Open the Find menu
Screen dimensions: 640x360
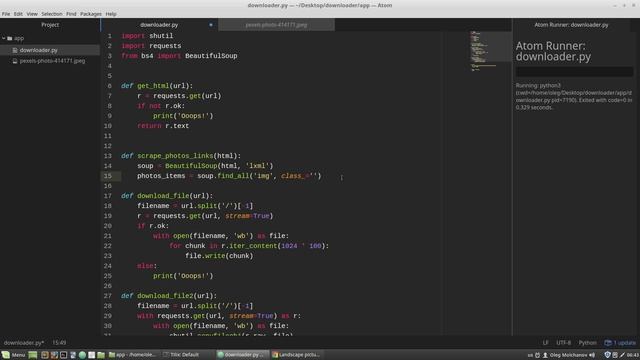tap(71, 14)
